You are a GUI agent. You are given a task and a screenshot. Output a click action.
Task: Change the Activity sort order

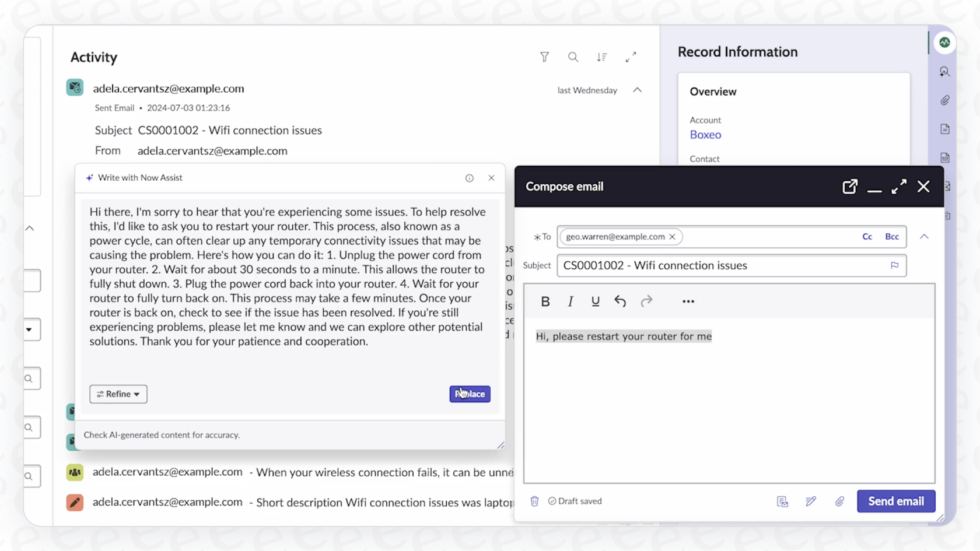(603, 57)
